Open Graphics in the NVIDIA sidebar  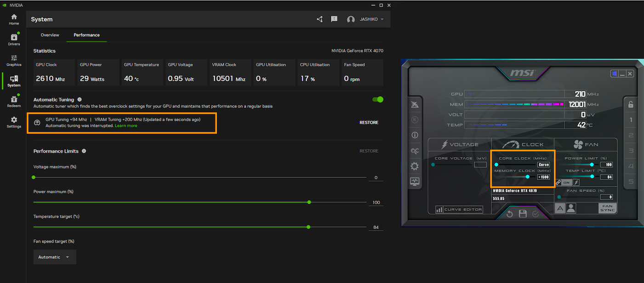pyautogui.click(x=14, y=60)
